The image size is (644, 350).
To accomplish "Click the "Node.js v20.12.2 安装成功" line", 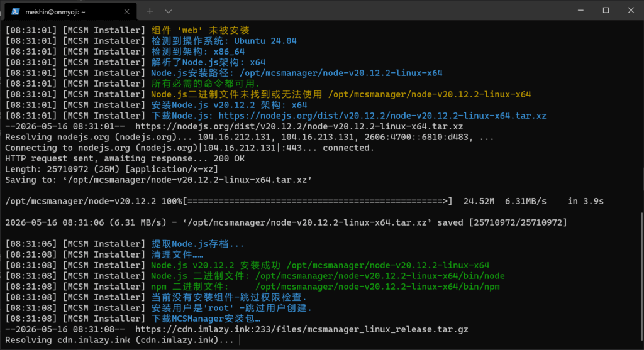I will pos(320,265).
